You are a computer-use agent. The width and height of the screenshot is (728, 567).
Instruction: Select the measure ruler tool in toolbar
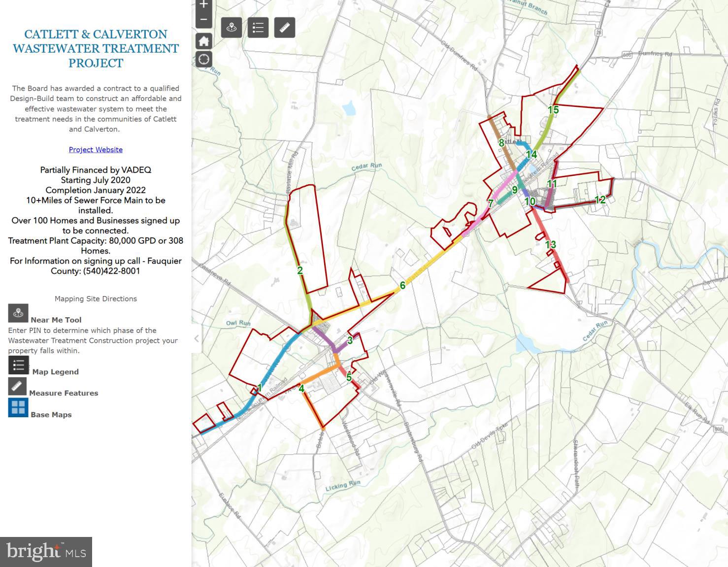[x=285, y=28]
